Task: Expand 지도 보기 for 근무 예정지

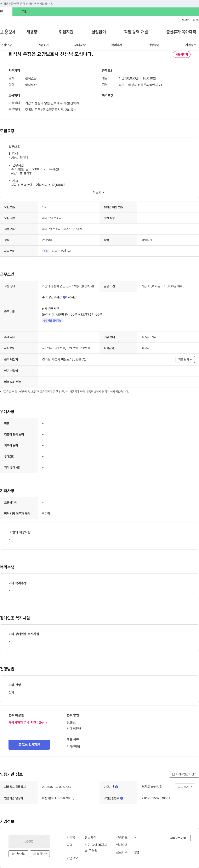Action: tap(185, 359)
